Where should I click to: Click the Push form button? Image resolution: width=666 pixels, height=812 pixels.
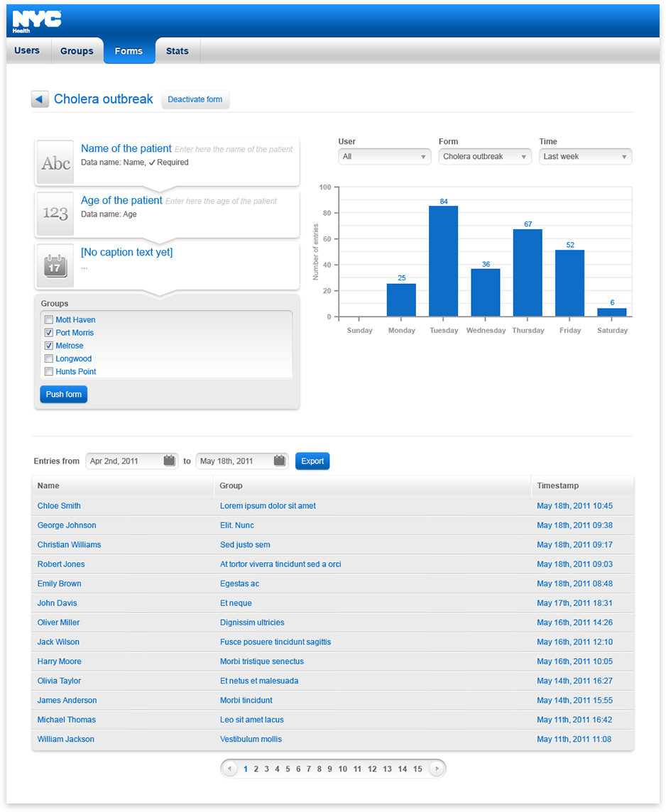click(64, 394)
